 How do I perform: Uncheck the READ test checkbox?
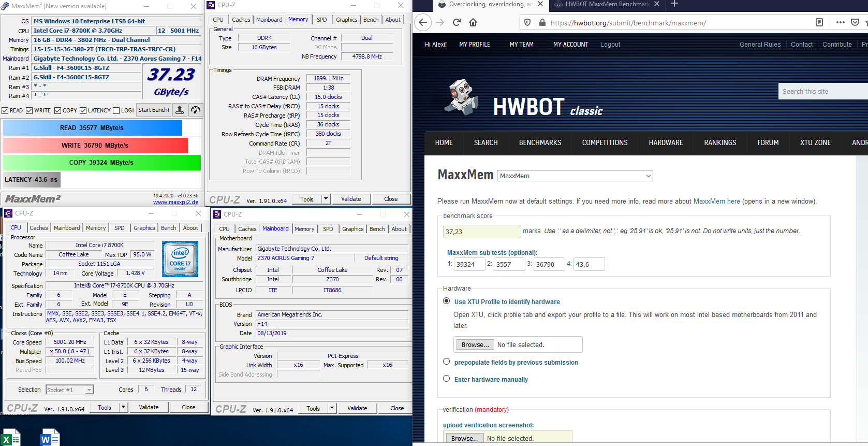click(x=5, y=110)
